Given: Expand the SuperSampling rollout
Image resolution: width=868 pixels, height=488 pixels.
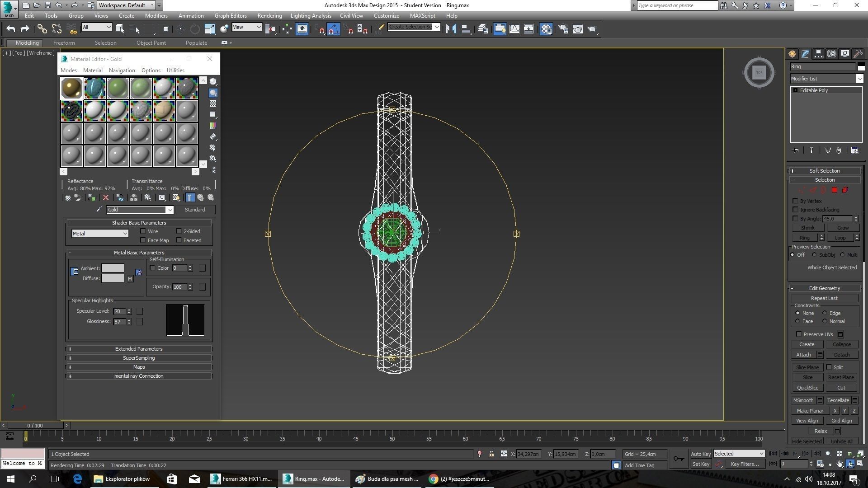Looking at the screenshot, I should [x=139, y=358].
